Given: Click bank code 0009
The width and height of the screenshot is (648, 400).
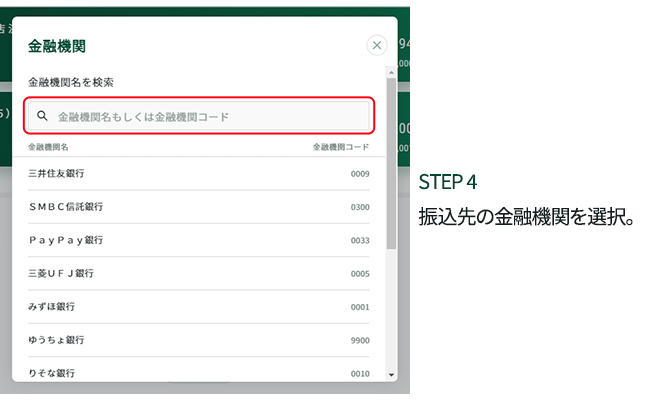Looking at the screenshot, I should (x=360, y=174).
